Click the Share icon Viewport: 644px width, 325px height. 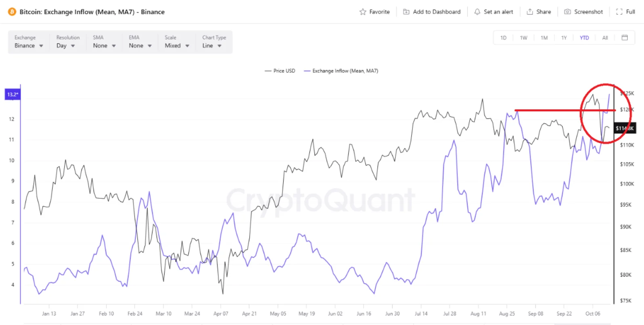[x=530, y=12]
